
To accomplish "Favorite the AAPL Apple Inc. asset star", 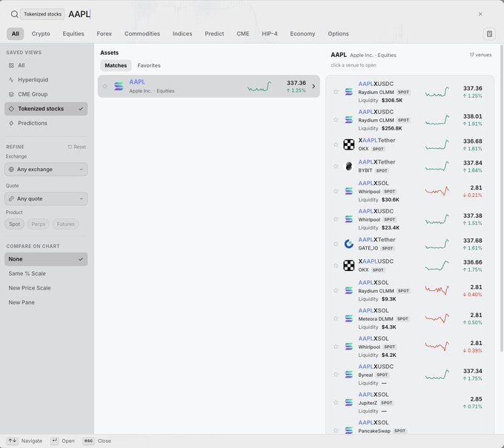I will pos(105,87).
